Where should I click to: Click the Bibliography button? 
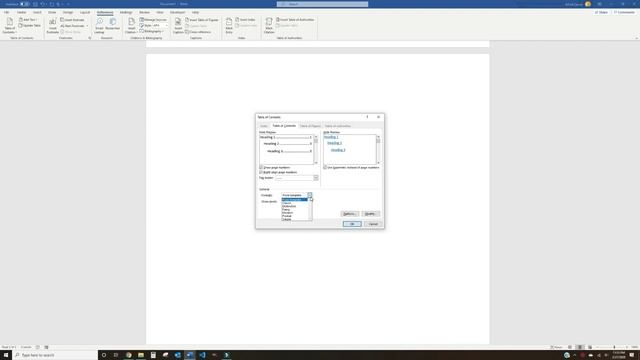click(152, 31)
